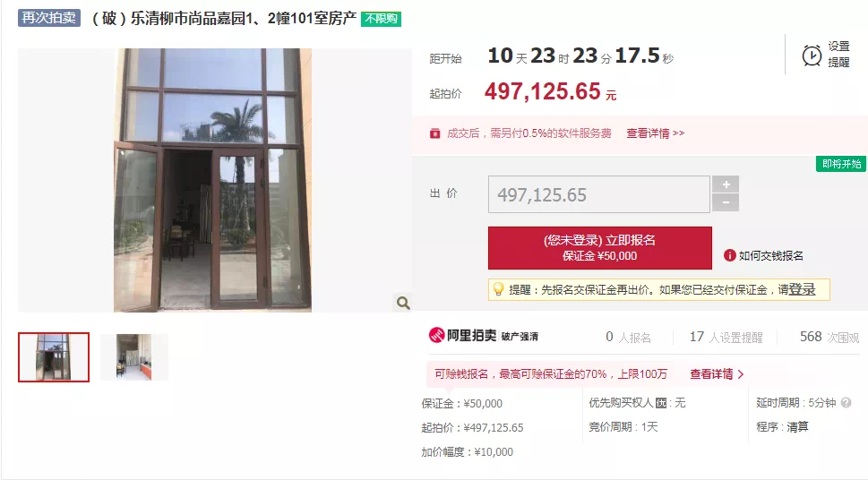This screenshot has height=480, width=868.
Task: Click the alarm clock reminder icon
Action: click(812, 56)
